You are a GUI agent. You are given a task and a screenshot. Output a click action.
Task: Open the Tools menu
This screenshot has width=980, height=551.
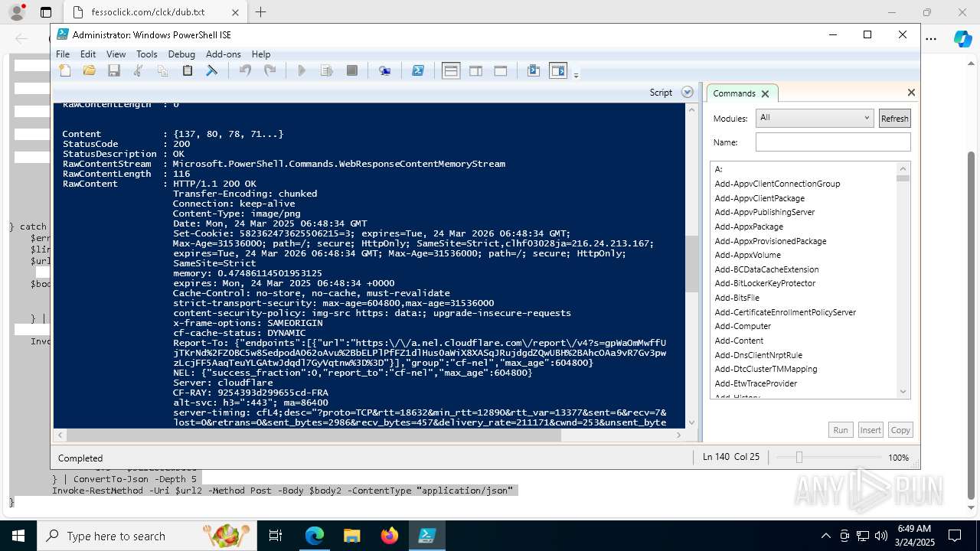pos(146,54)
